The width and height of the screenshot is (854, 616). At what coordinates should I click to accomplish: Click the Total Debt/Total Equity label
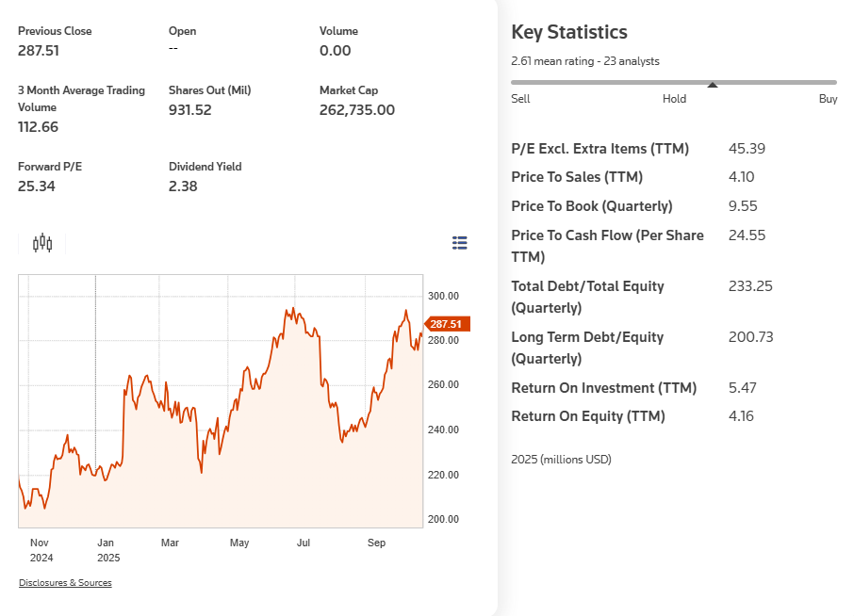coord(587,286)
